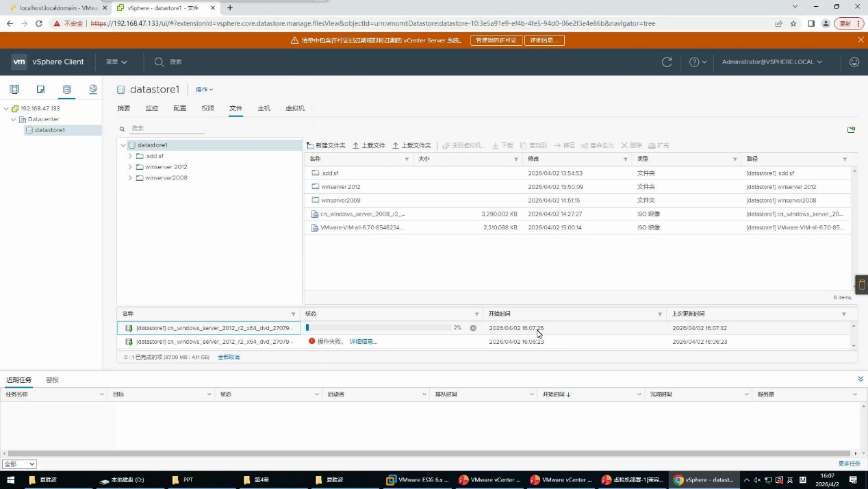The width and height of the screenshot is (868, 489).
Task: Open side panel tab on right edge
Action: pos(862,285)
